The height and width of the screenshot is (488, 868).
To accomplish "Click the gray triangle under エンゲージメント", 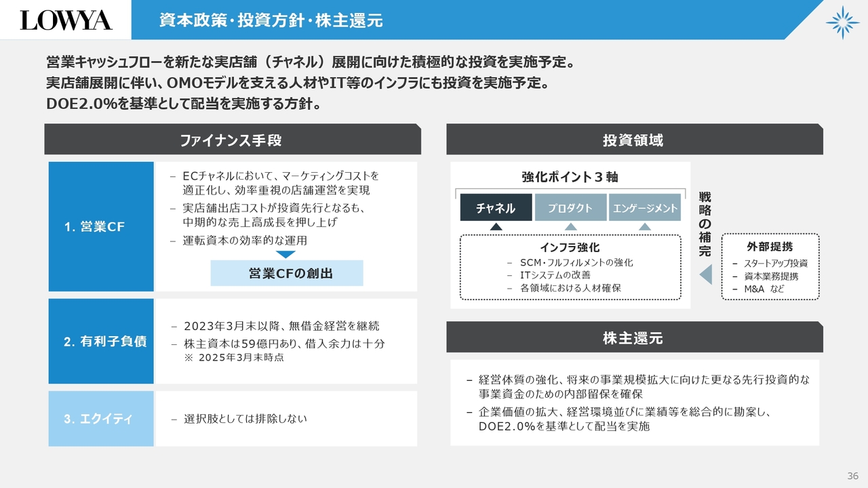I will [645, 227].
